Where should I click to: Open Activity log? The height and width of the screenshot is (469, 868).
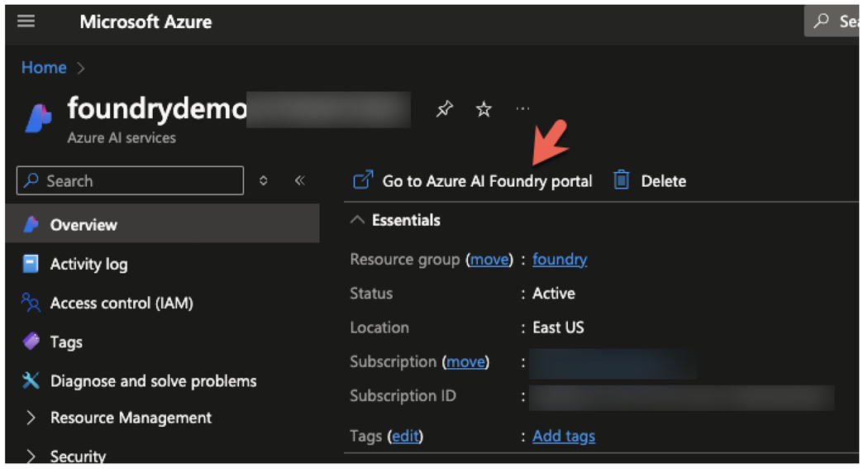(x=88, y=264)
